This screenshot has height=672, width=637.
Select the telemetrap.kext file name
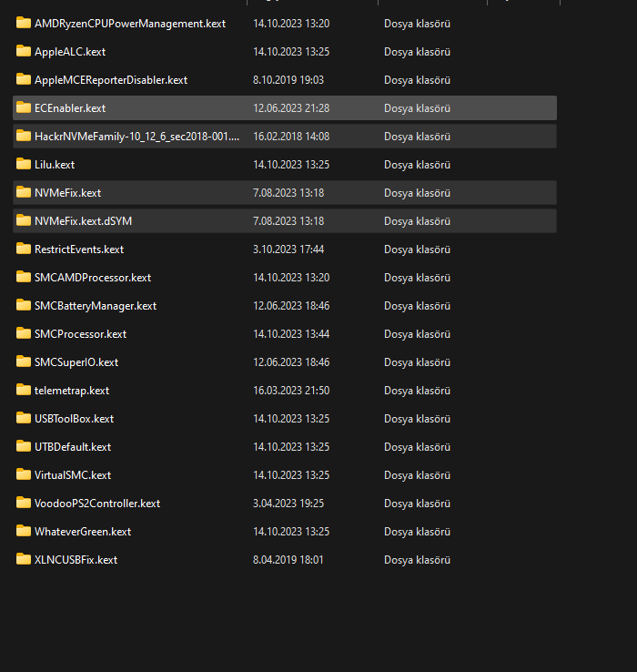click(72, 391)
